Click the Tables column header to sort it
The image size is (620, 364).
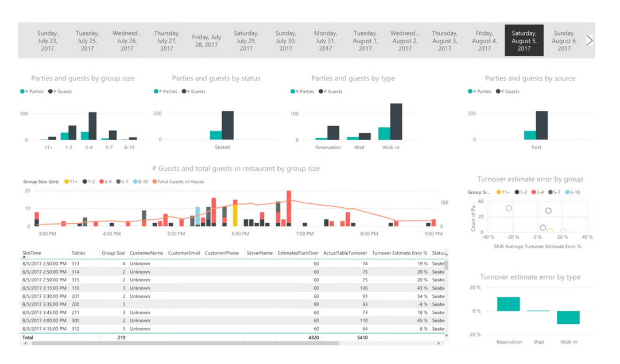pyautogui.click(x=79, y=253)
